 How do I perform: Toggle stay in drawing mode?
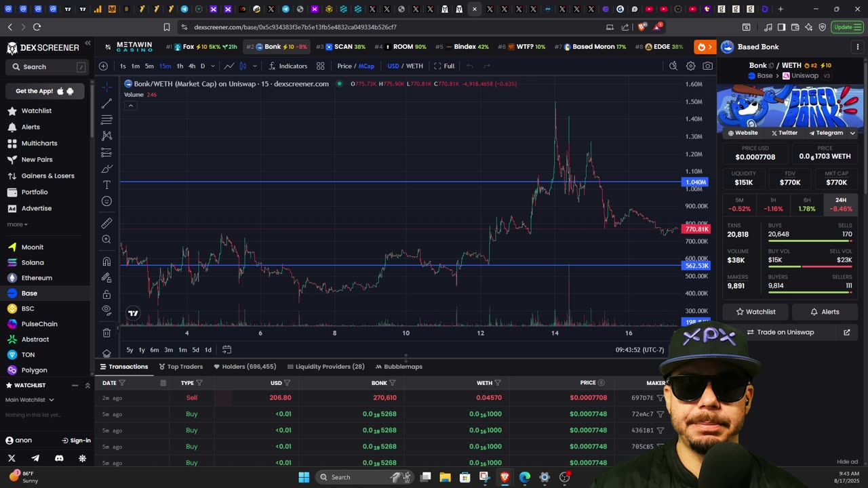[x=106, y=277]
